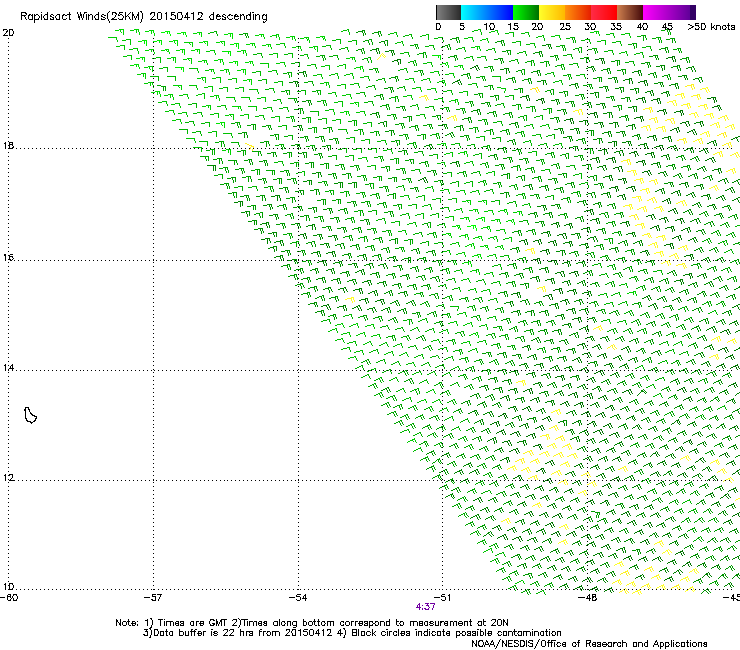The image size is (740, 650).
Task: Click the note line about the 22 hr data buffer
Action: click(x=352, y=633)
